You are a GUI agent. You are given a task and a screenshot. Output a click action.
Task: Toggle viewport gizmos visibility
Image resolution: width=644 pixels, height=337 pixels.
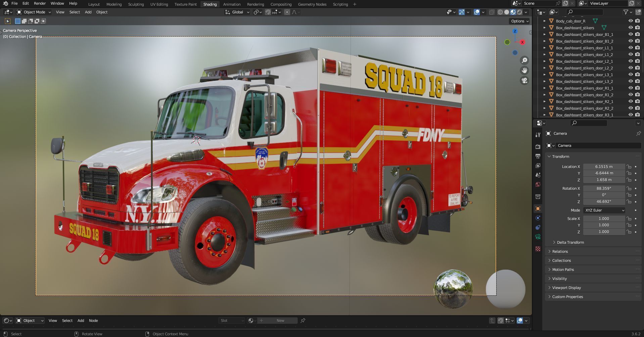click(x=462, y=12)
